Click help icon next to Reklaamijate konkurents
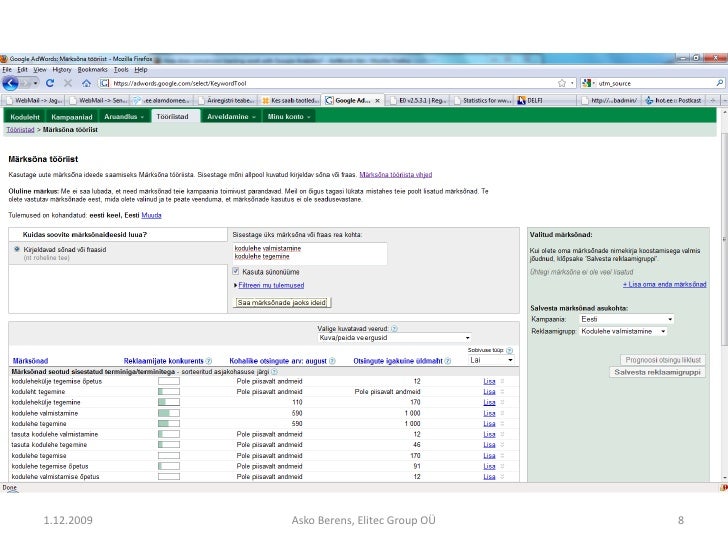 [x=209, y=360]
